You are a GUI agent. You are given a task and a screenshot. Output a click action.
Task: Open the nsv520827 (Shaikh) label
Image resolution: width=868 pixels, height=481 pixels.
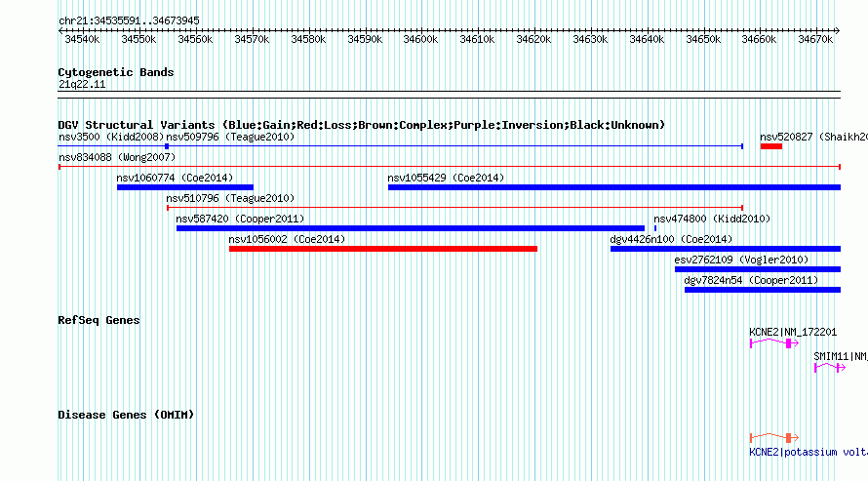click(x=813, y=137)
